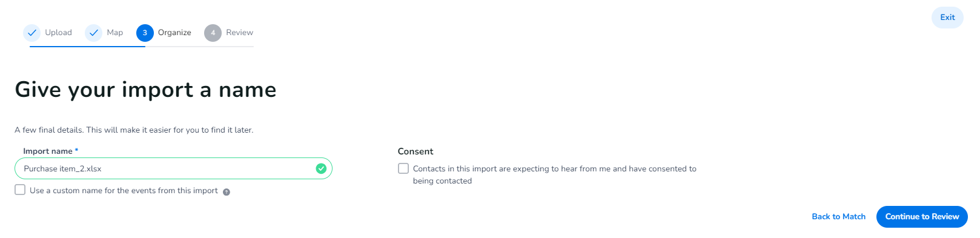Go to the Upload step label
The height and width of the screenshot is (238, 980).
pyautogui.click(x=58, y=33)
